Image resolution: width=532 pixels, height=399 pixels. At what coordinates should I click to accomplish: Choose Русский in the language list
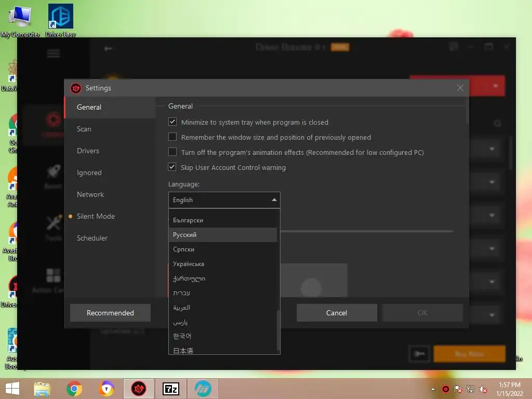pyautogui.click(x=222, y=235)
